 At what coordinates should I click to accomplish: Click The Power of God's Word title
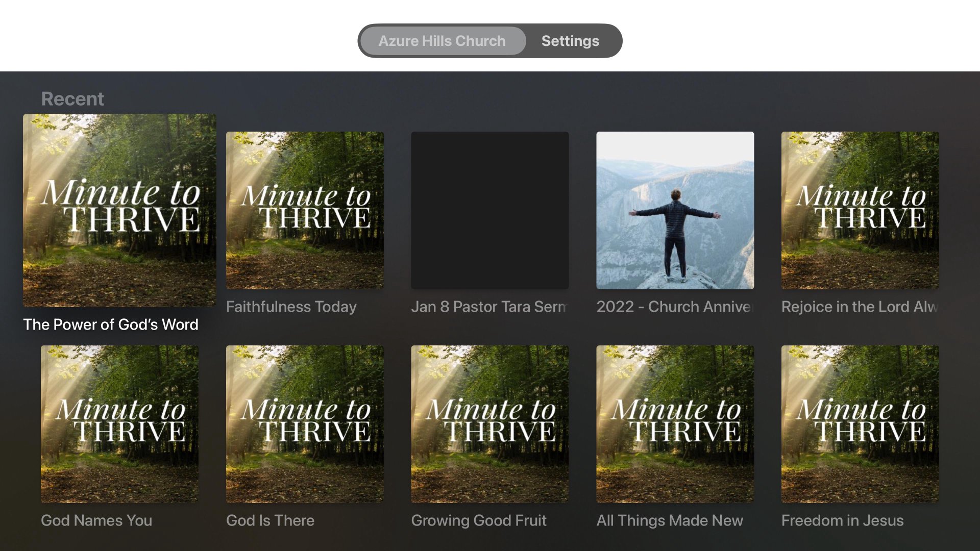coord(111,324)
